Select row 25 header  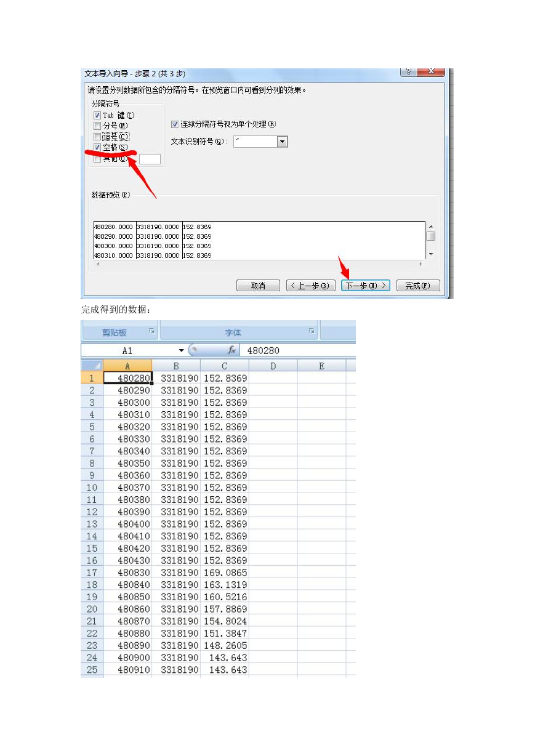pyautogui.click(x=92, y=670)
